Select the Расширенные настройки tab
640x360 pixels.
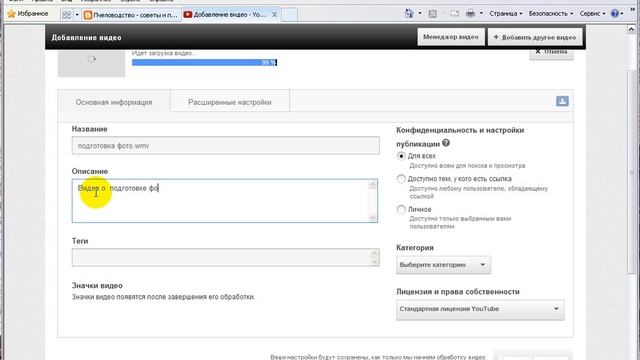tap(230, 102)
